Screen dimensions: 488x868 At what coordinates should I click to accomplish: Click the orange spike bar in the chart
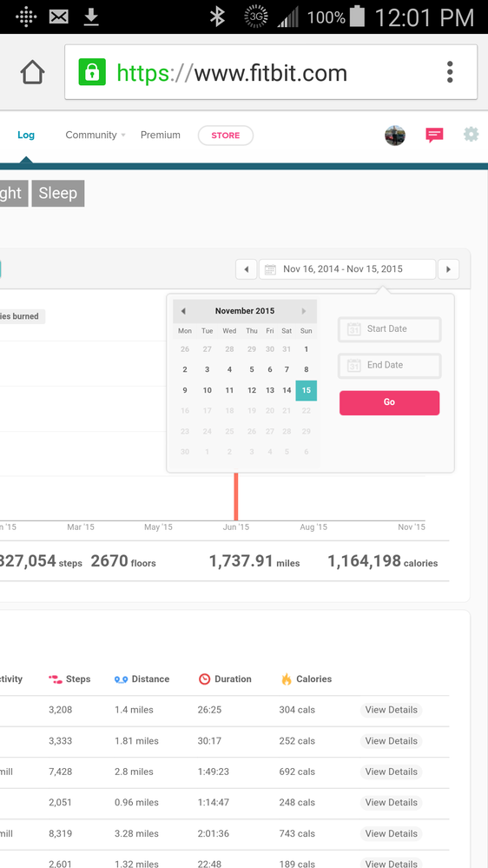point(235,496)
